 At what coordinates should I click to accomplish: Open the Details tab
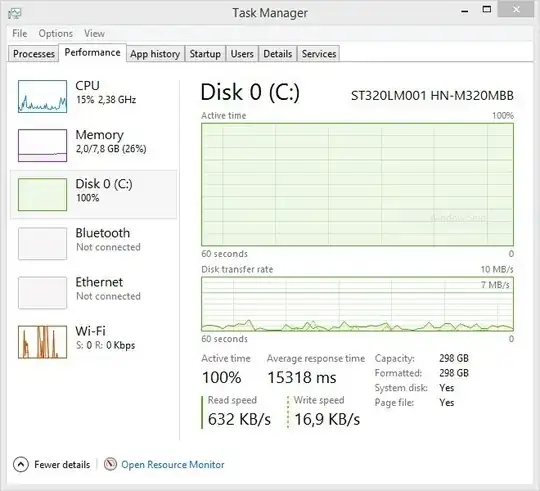pyautogui.click(x=278, y=54)
